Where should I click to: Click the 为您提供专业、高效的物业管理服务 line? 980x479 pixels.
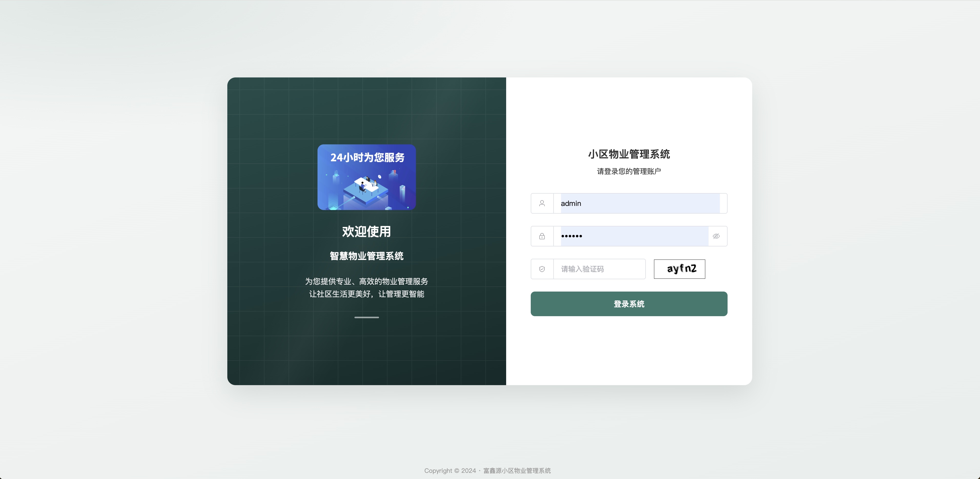click(367, 281)
